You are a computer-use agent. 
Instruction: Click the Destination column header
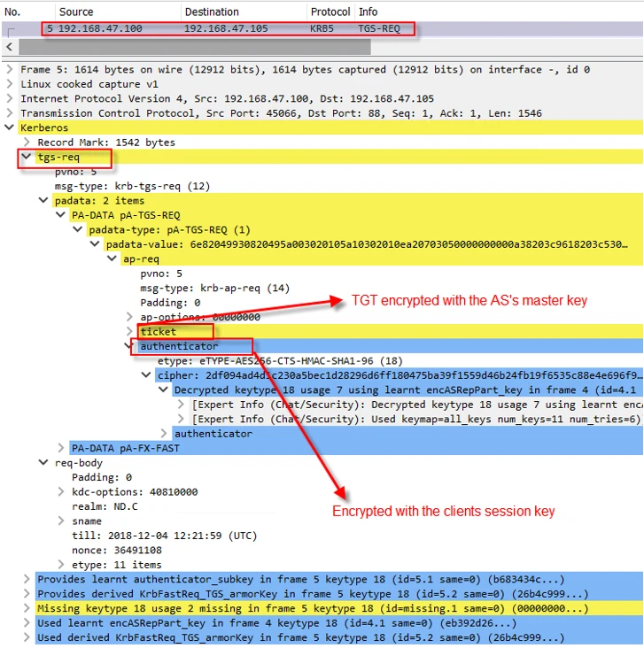[211, 12]
